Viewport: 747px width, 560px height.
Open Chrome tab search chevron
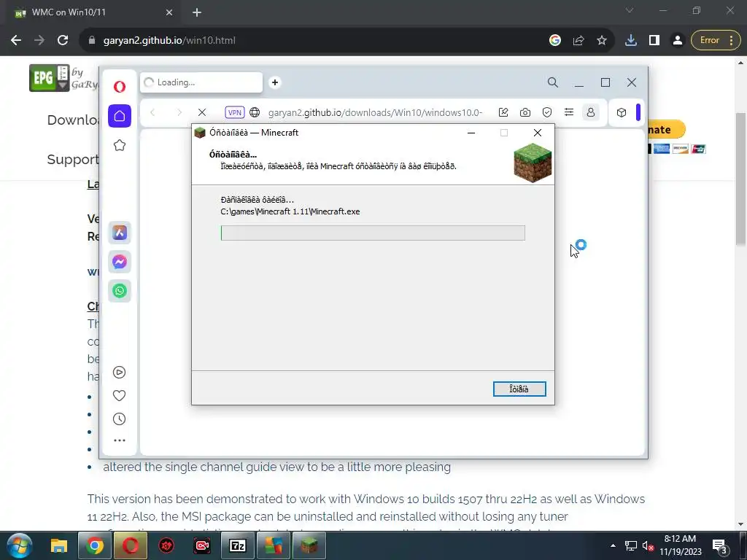630,10
